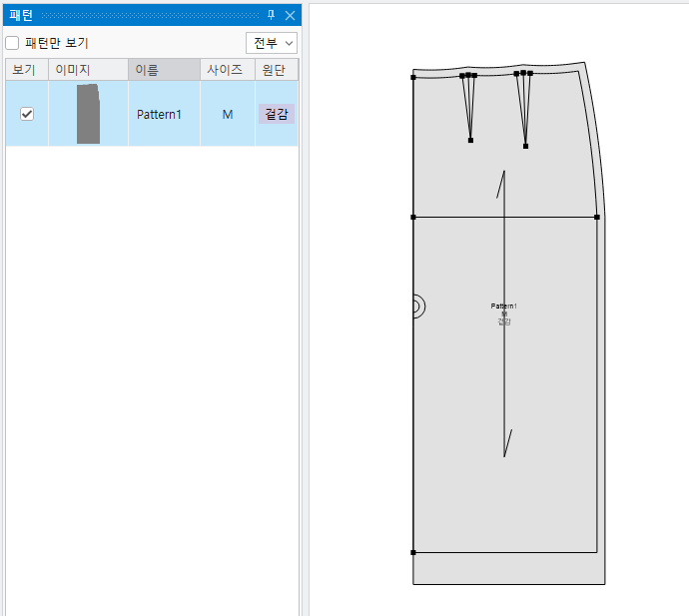
Task: Close the 패턴 panel
Action: click(x=290, y=15)
